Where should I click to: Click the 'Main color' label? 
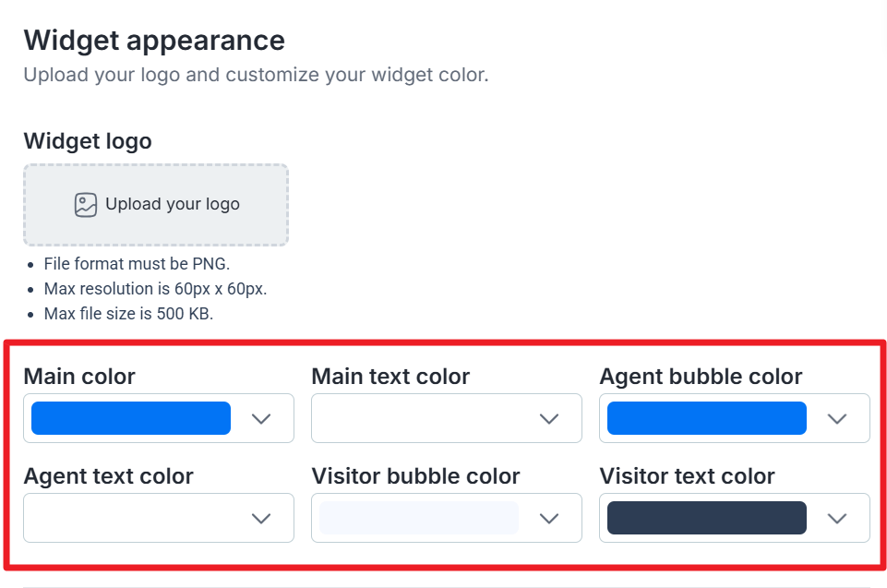click(79, 377)
